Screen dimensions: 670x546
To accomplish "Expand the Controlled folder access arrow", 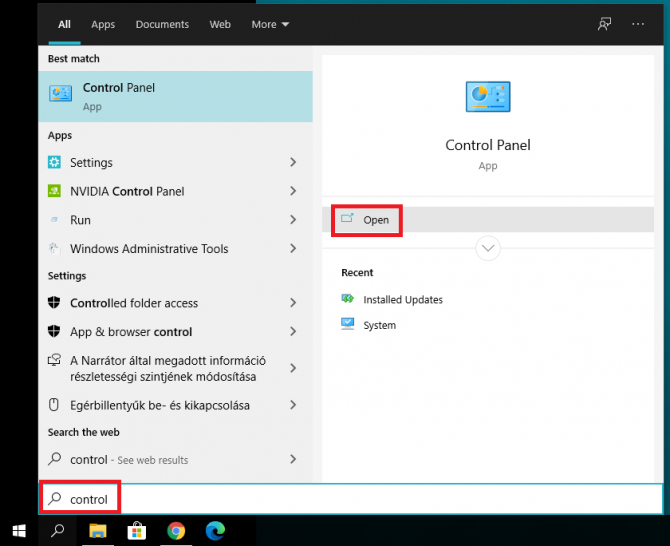I will (293, 302).
